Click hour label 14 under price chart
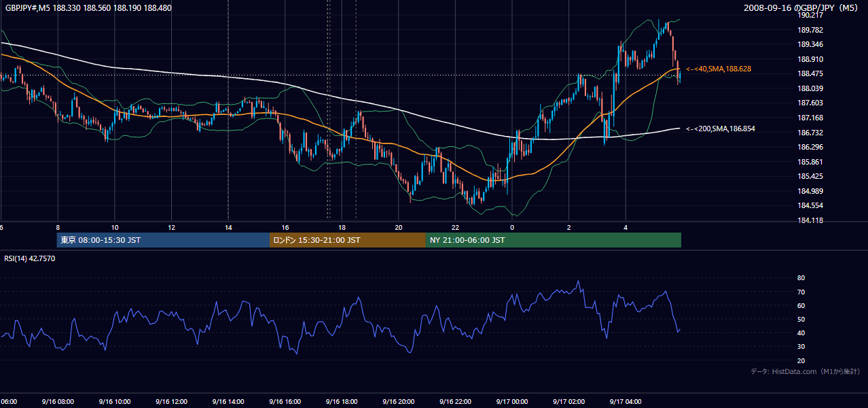This screenshot has height=408, width=868. pos(228,228)
